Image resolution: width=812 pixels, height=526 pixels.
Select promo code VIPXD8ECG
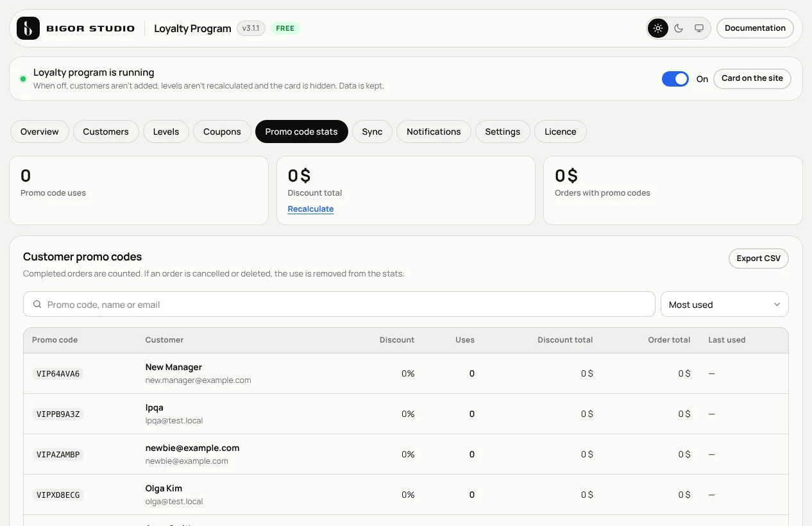[58, 495]
